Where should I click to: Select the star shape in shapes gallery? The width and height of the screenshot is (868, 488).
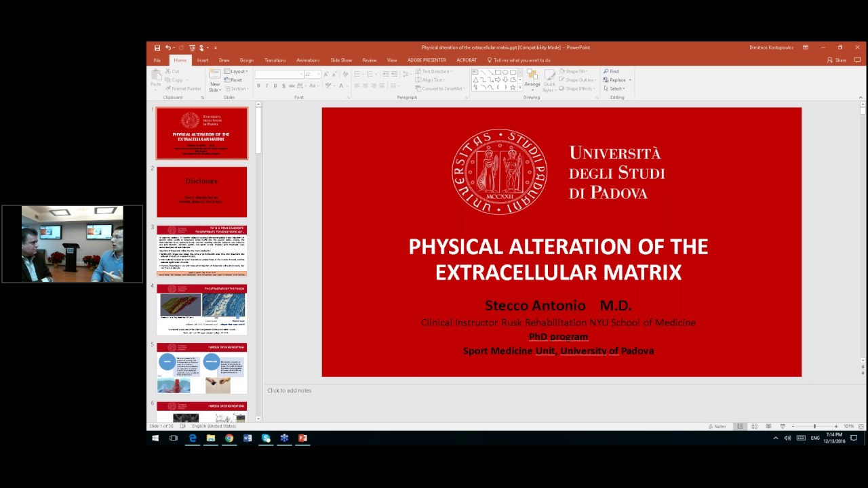[x=513, y=87]
